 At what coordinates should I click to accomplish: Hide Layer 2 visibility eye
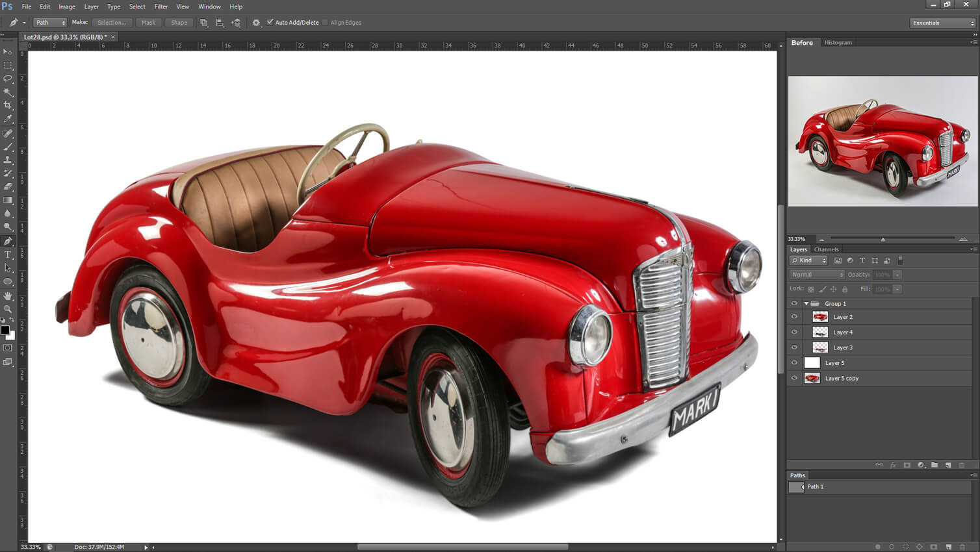[794, 317]
